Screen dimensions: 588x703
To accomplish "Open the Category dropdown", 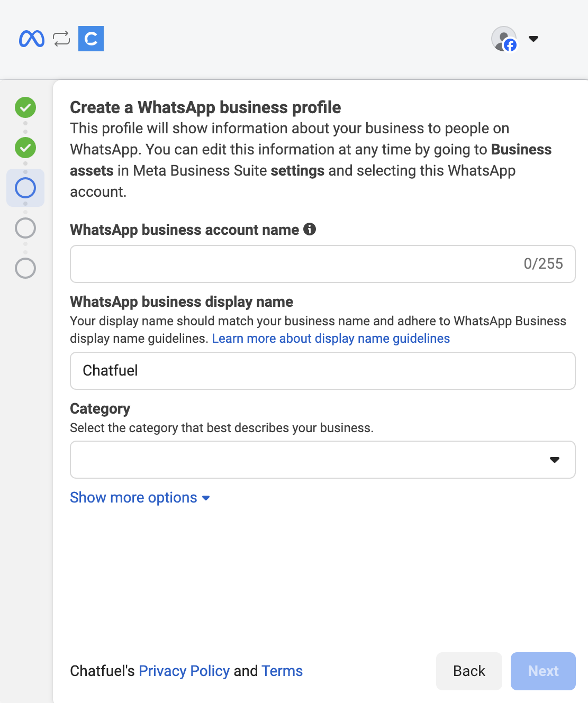I will pos(323,460).
